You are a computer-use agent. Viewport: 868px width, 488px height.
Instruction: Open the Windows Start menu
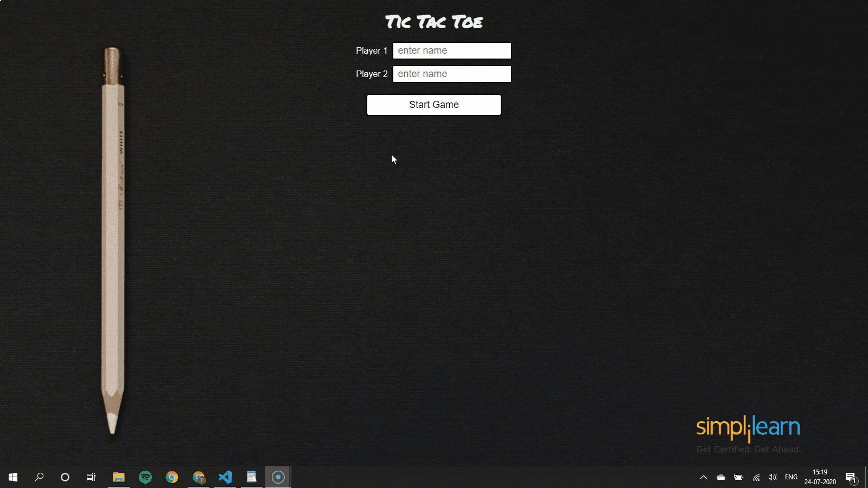tap(11, 477)
